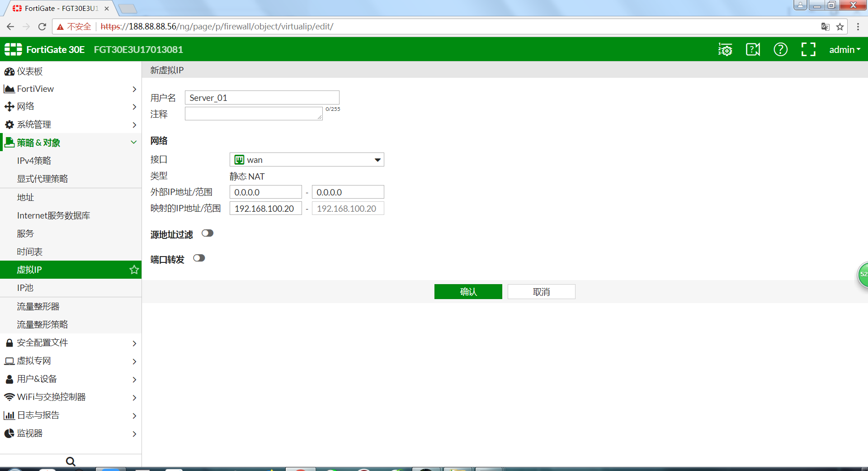Click the FortiGate logo icon
868x471 pixels.
(13, 49)
